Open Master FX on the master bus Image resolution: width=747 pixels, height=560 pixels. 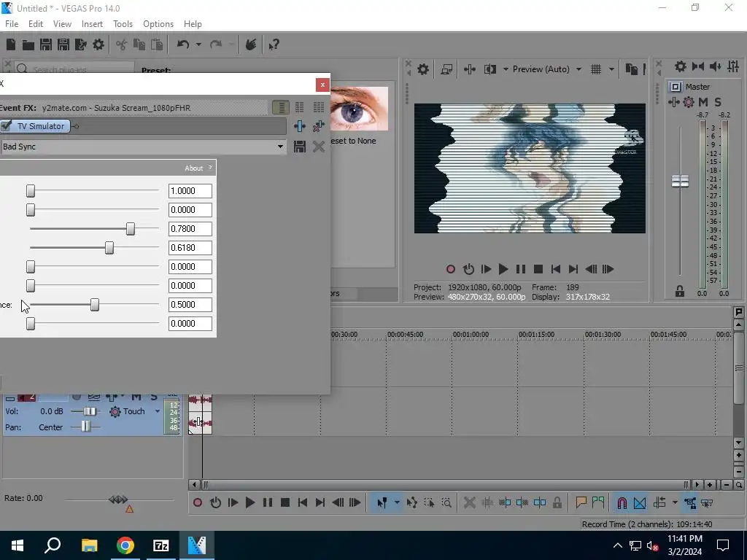(x=673, y=102)
